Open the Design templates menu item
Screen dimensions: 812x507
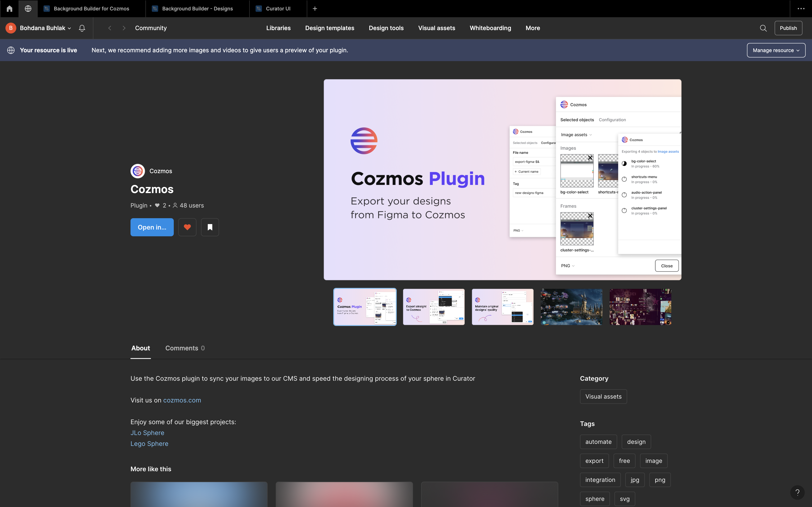click(x=329, y=28)
